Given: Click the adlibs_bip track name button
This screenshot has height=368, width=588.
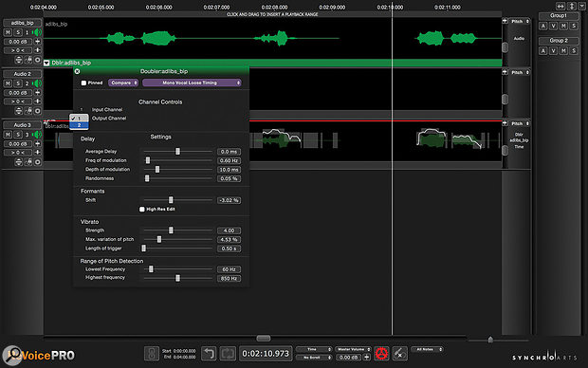Looking at the screenshot, I should point(23,23).
